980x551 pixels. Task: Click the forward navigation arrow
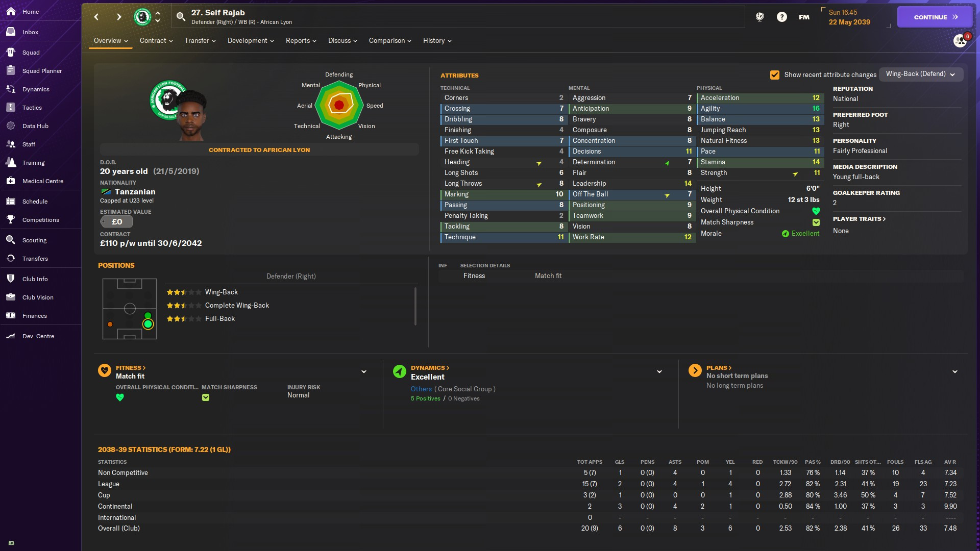click(119, 17)
